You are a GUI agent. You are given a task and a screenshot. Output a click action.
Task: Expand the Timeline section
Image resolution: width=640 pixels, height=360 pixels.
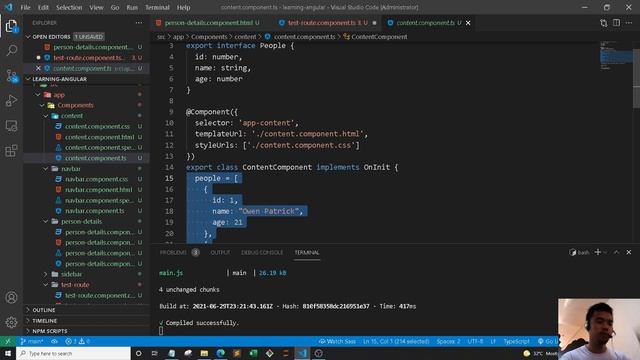[28, 321]
